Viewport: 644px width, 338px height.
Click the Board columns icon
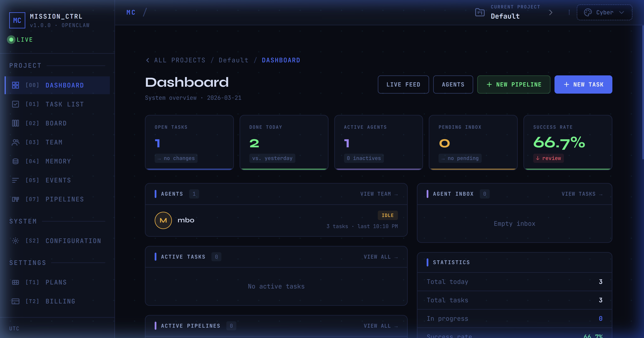[16, 123]
